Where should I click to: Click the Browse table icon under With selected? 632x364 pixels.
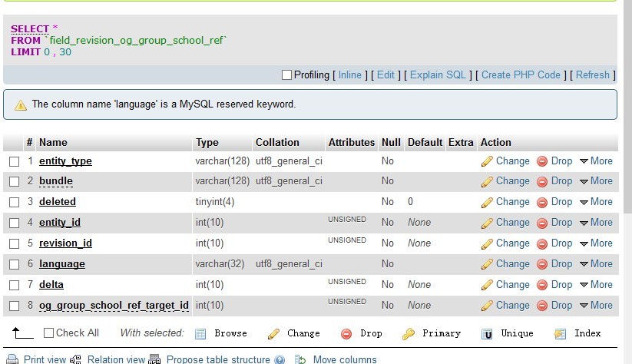(x=200, y=334)
